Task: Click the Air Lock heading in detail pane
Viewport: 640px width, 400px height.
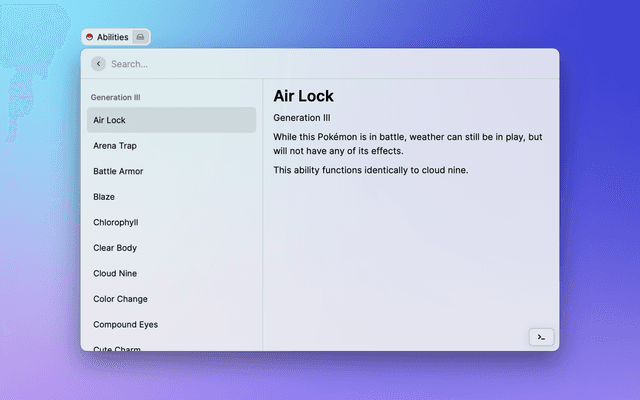Action: (303, 96)
